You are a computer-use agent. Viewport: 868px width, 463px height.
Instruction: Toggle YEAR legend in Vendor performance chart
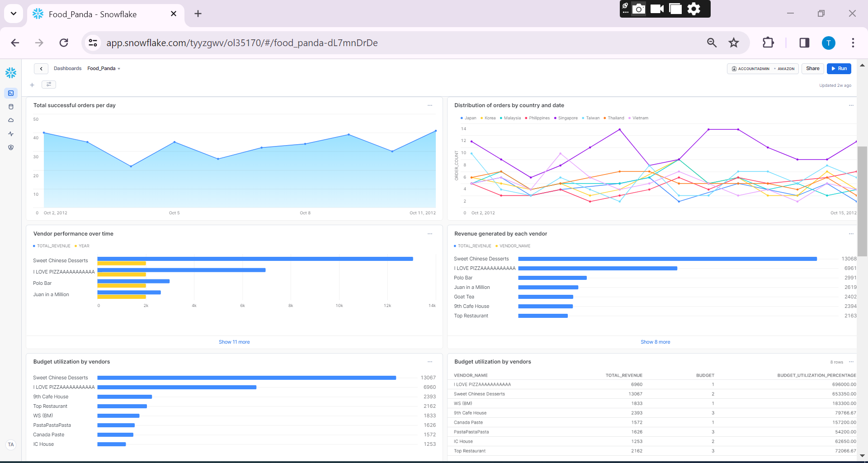point(82,246)
